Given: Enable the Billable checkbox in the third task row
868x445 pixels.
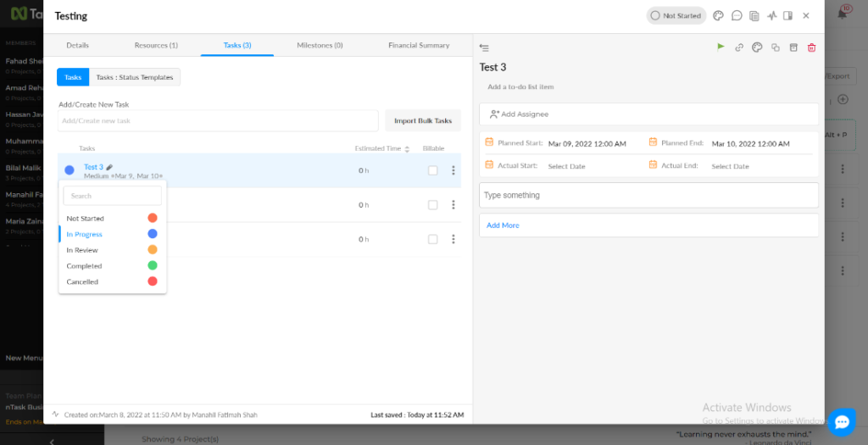Looking at the screenshot, I should 433,239.
